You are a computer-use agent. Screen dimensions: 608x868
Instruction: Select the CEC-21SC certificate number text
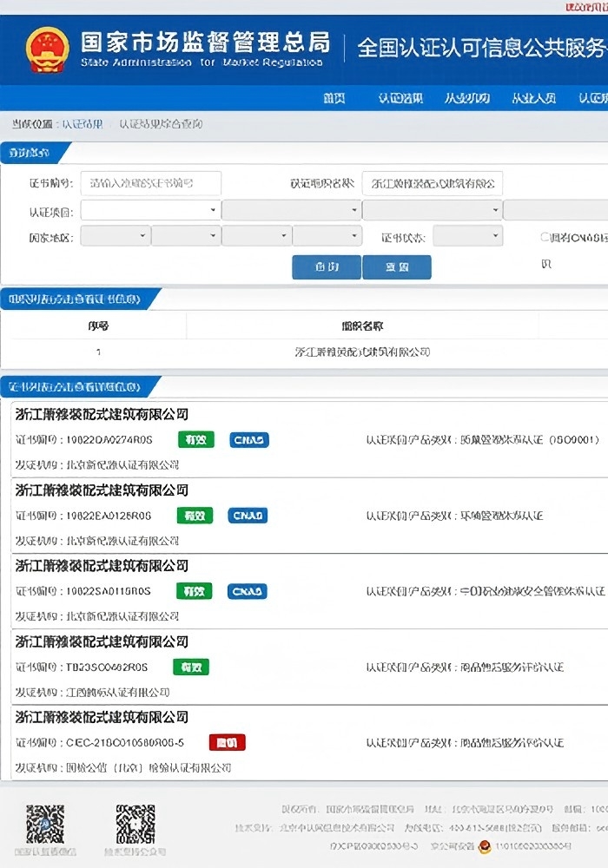point(125,743)
